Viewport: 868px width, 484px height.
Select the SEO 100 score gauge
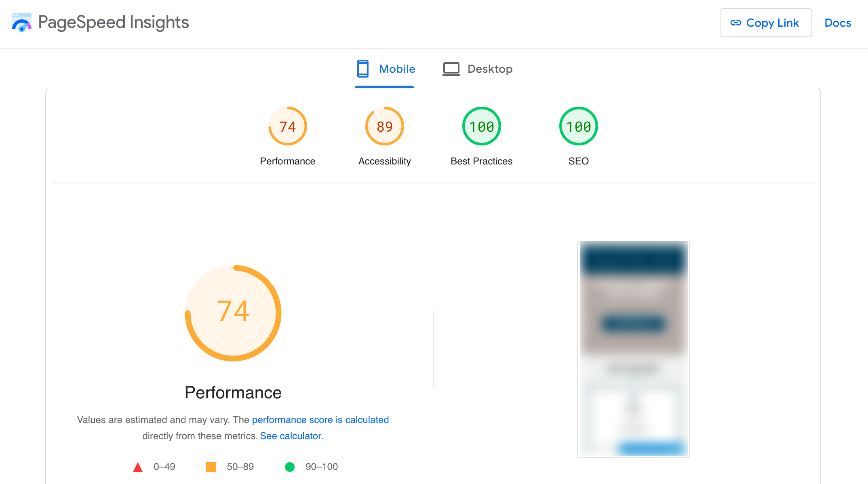(x=579, y=126)
